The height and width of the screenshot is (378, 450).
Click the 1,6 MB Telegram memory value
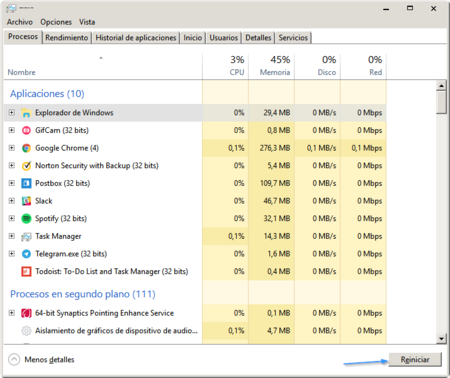tap(278, 254)
